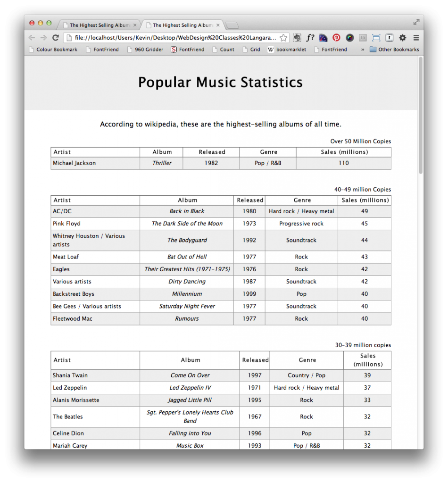Viewport: 448px width, 483px height.
Task: Select the Pink Floyd cell
Action: (95, 224)
